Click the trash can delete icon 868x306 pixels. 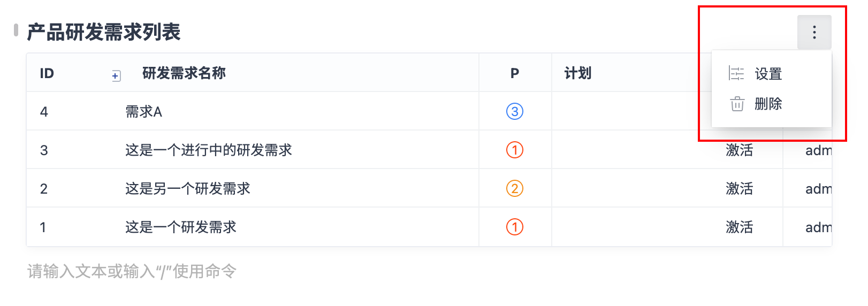click(737, 104)
